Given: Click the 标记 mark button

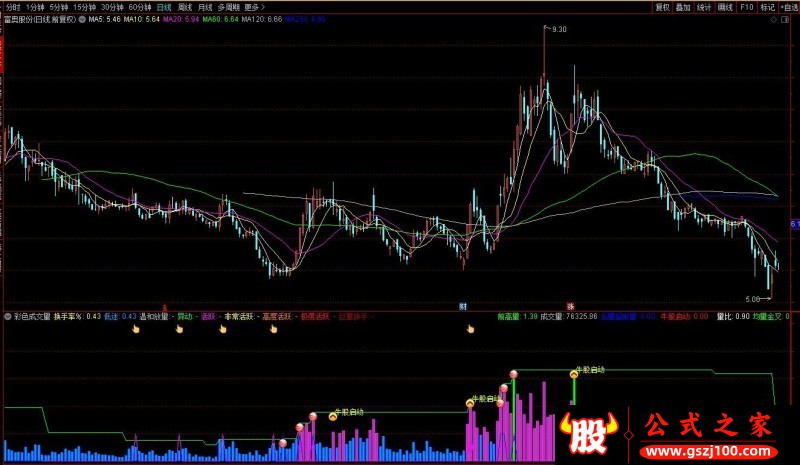Looking at the screenshot, I should pyautogui.click(x=767, y=7).
